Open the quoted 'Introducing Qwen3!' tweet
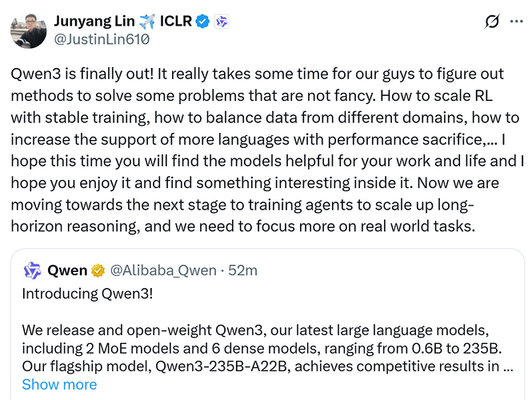Viewport: 532px width, 400px height. pos(268,324)
